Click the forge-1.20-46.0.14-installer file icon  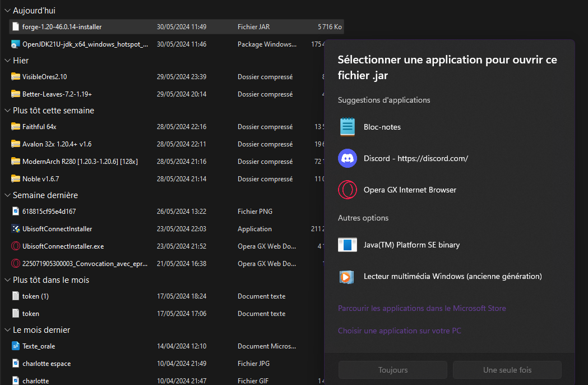click(x=16, y=26)
